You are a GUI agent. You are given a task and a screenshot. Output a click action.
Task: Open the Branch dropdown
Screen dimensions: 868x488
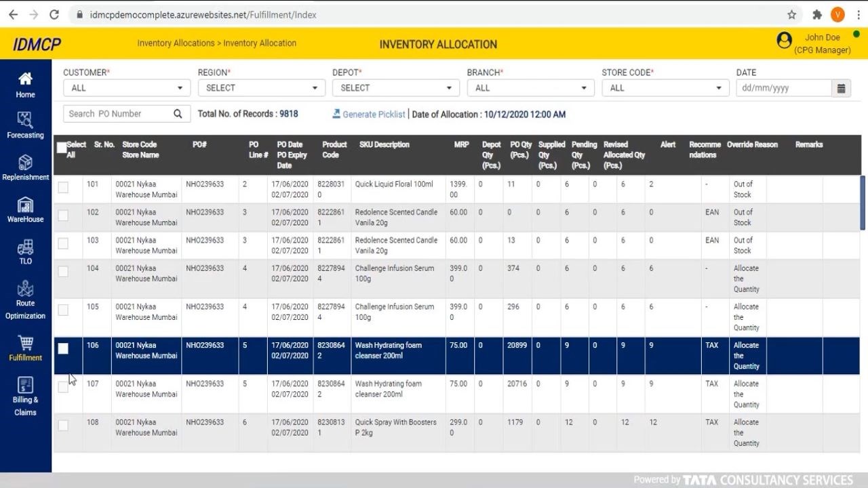[531, 88]
